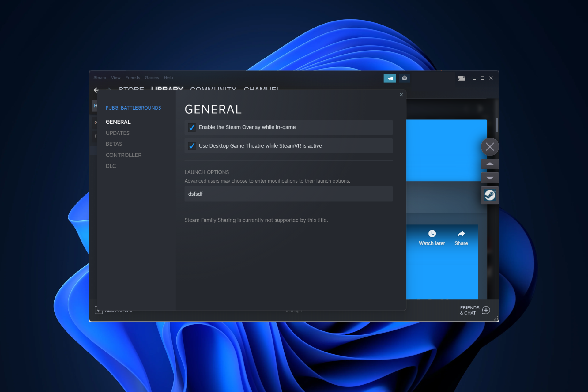Viewport: 588px width, 392px height.
Task: Click the back navigation arrow
Action: [96, 90]
